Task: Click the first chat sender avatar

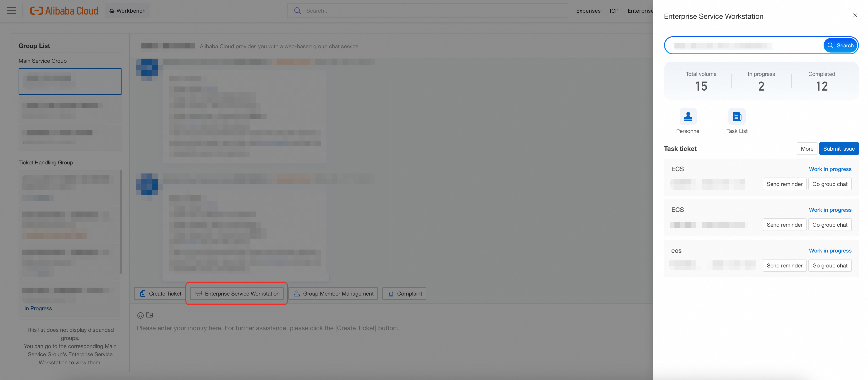Action: coord(147,70)
